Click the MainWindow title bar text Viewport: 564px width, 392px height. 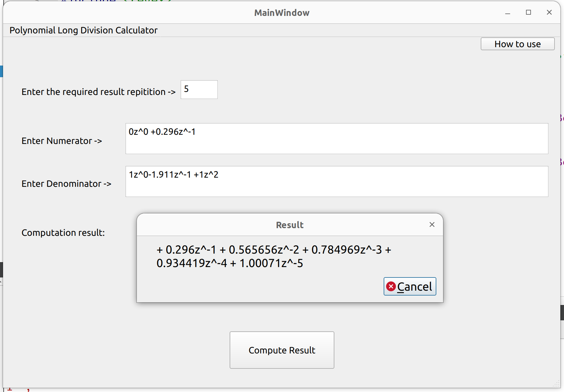282,13
